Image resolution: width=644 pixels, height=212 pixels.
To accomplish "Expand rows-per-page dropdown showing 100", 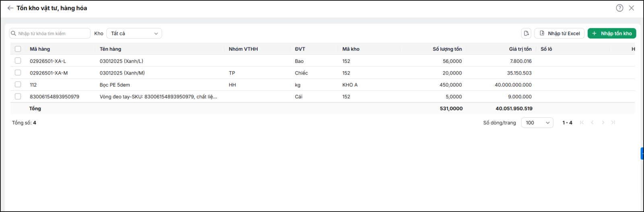I will point(537,123).
